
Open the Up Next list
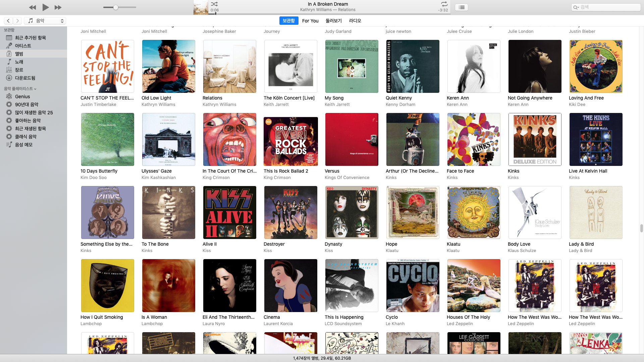pyautogui.click(x=462, y=7)
